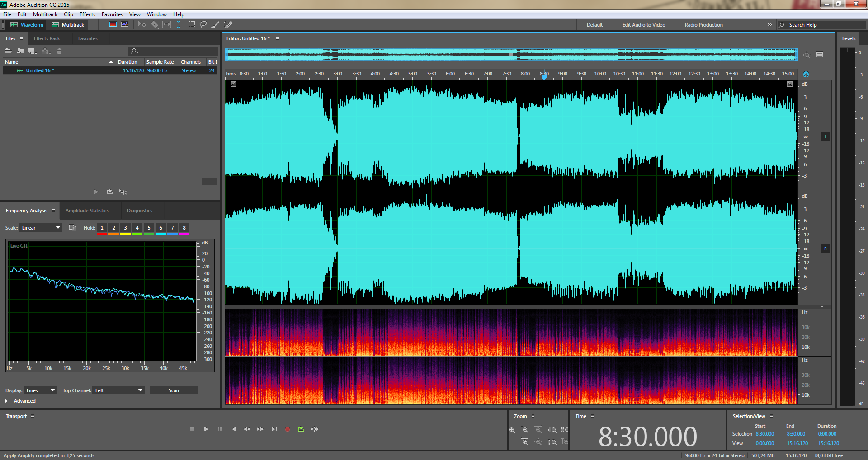This screenshot has height=460, width=868.
Task: Click the Open File folder icon
Action: pyautogui.click(x=8, y=51)
